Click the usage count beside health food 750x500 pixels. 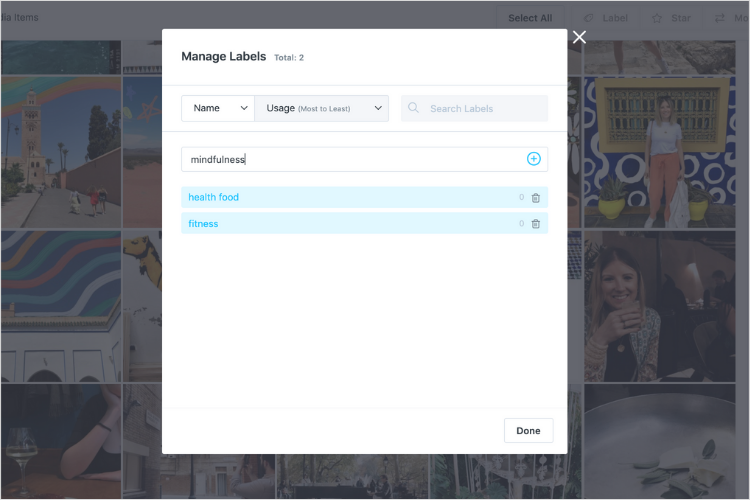pos(521,197)
